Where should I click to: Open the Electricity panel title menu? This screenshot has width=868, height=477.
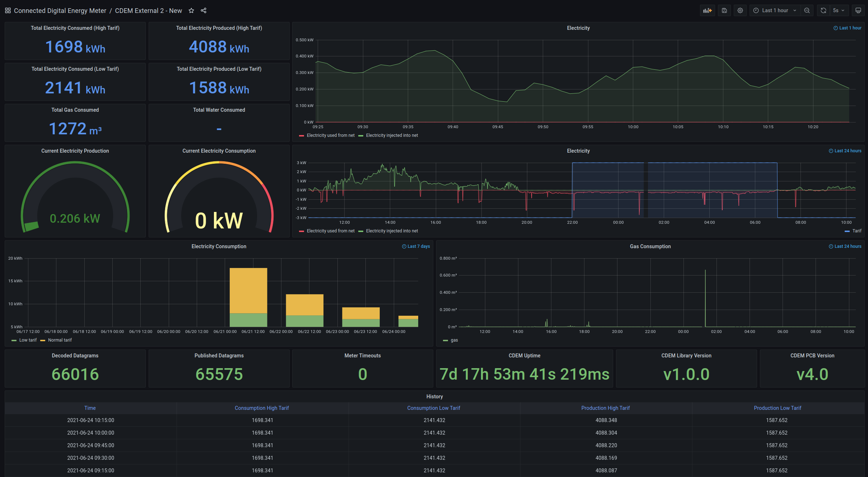[578, 28]
